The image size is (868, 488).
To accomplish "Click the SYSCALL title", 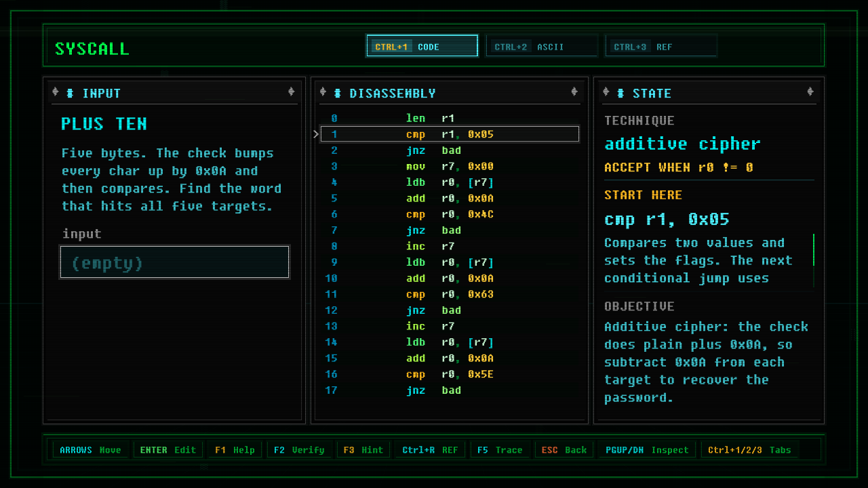I will pos(92,49).
